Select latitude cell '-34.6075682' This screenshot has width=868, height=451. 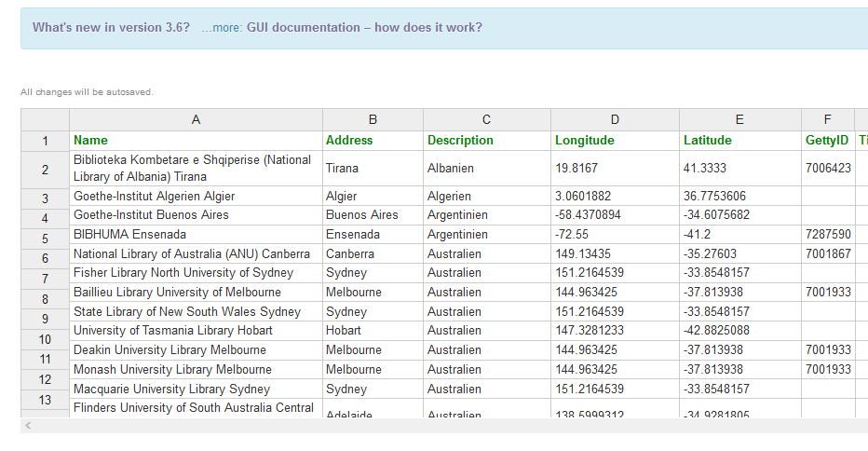tap(739, 215)
